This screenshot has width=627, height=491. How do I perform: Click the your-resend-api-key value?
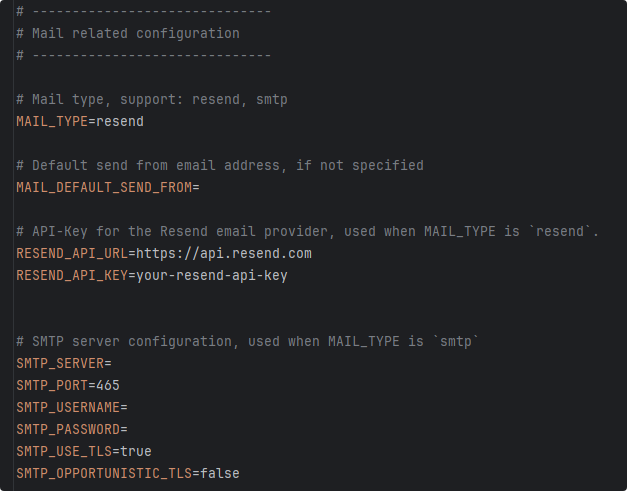coord(212,276)
